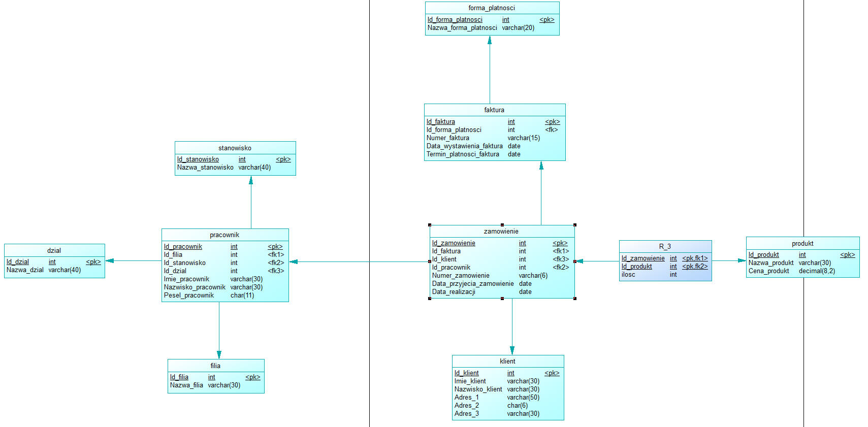Select the faktura table title
The width and height of the screenshot is (868, 427).
[494, 110]
